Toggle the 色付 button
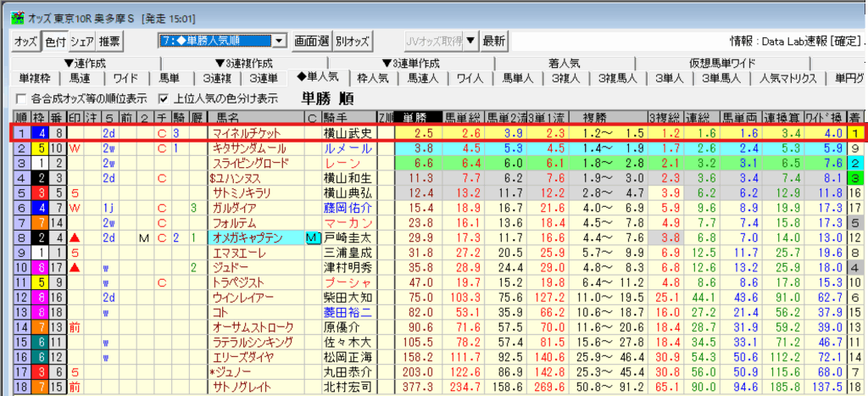The width and height of the screenshot is (868, 396). tap(55, 41)
